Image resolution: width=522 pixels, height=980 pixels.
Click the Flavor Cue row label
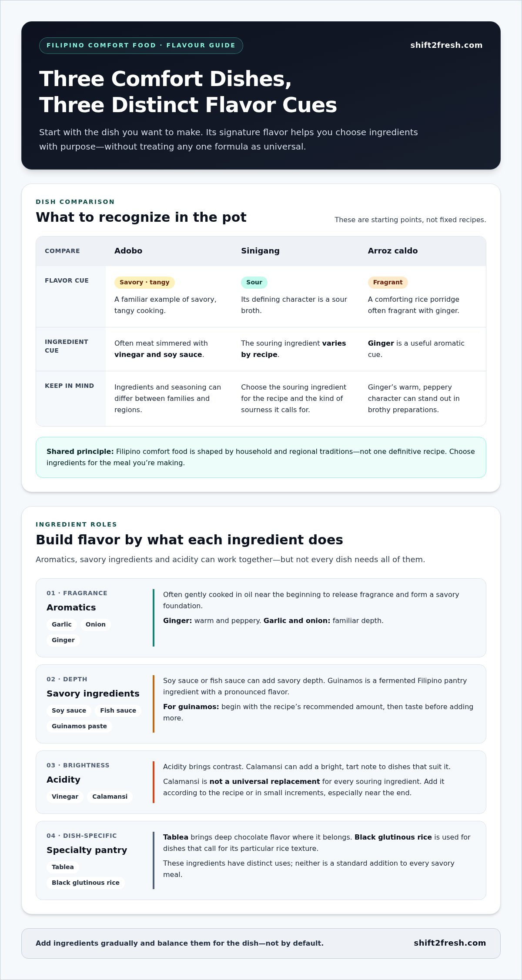(67, 280)
